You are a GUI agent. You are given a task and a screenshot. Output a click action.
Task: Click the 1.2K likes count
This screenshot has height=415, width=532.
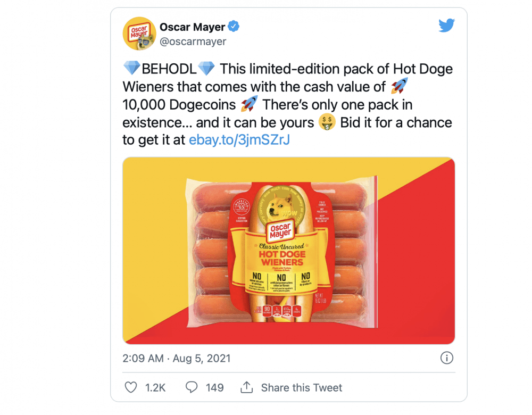(x=155, y=388)
